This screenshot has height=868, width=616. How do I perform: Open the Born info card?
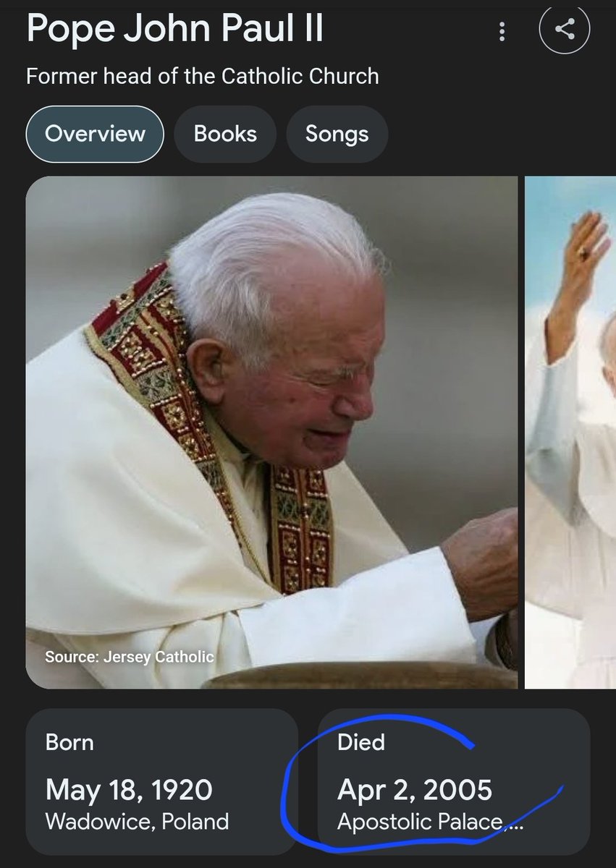162,781
